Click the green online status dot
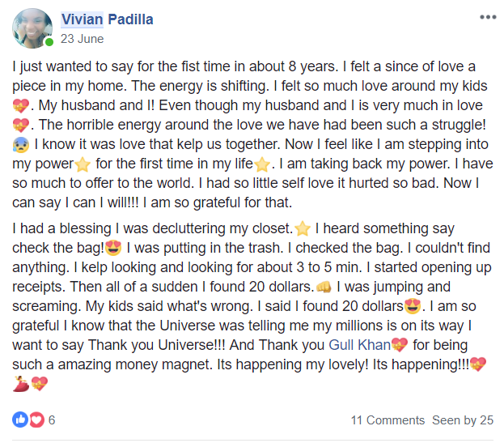Screen dimensions: 504x443 click(x=49, y=41)
